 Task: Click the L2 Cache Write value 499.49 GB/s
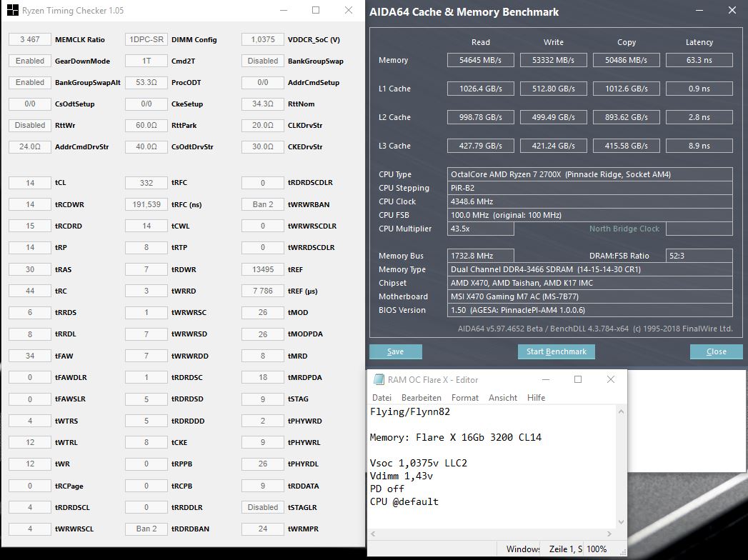pos(554,117)
